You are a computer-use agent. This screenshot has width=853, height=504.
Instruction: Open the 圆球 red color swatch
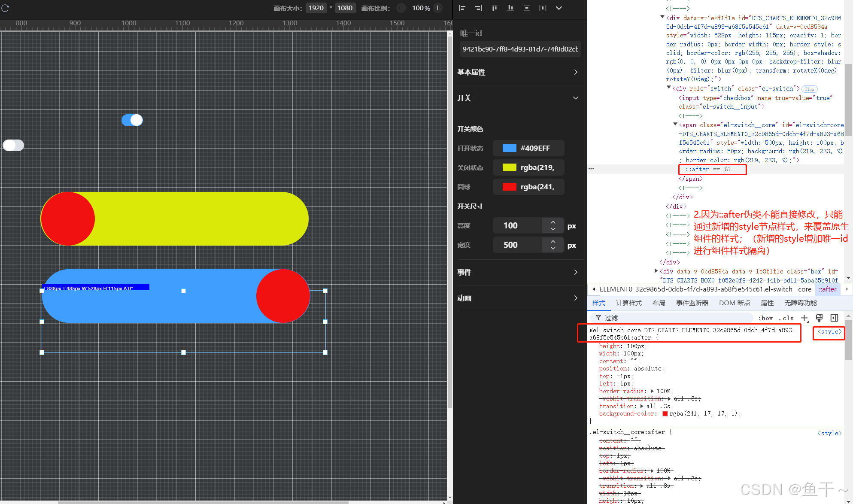coord(510,187)
